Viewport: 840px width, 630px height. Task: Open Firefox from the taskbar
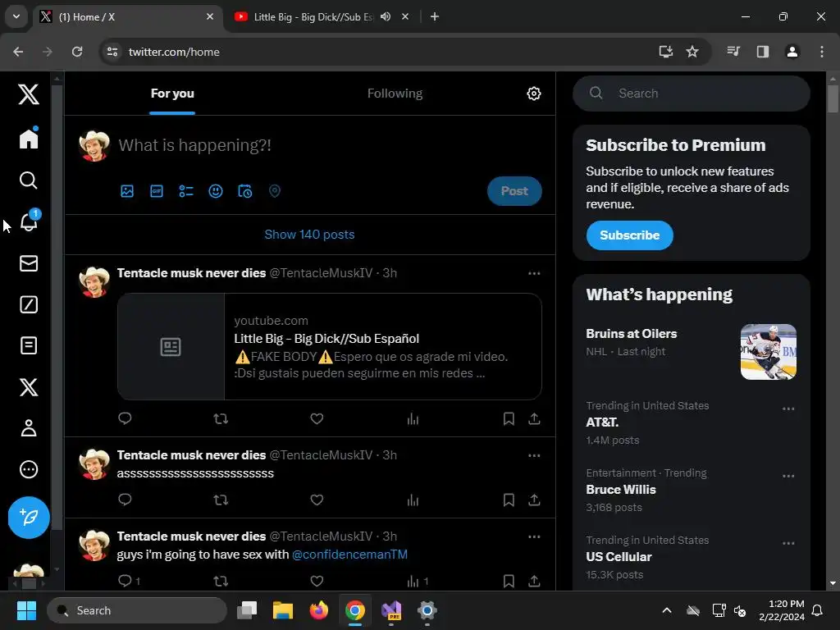[x=319, y=610]
